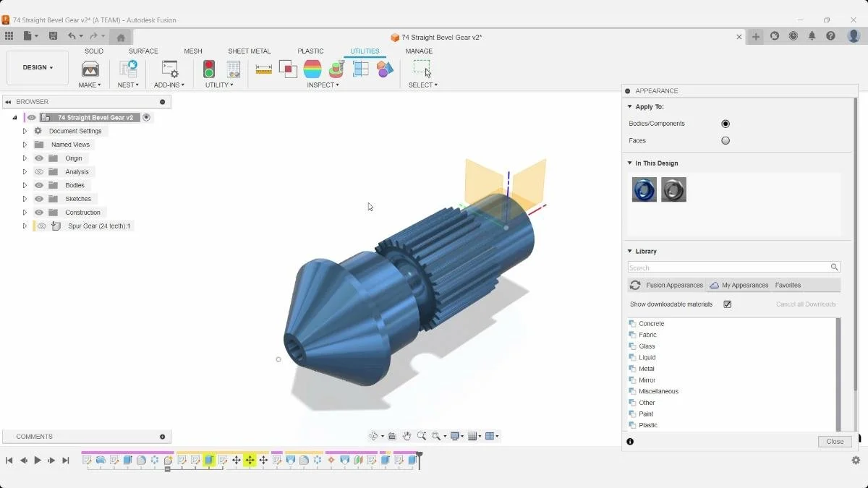
Task: Click the Pan hand icon
Action: click(407, 436)
